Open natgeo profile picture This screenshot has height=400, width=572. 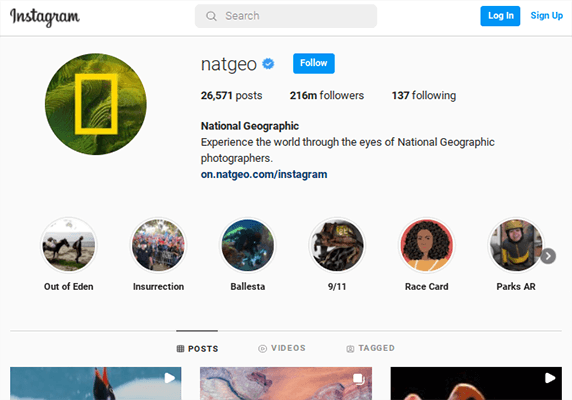tap(96, 104)
